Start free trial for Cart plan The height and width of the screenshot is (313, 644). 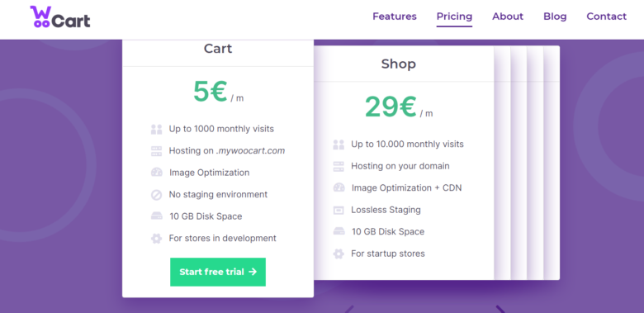click(x=218, y=272)
